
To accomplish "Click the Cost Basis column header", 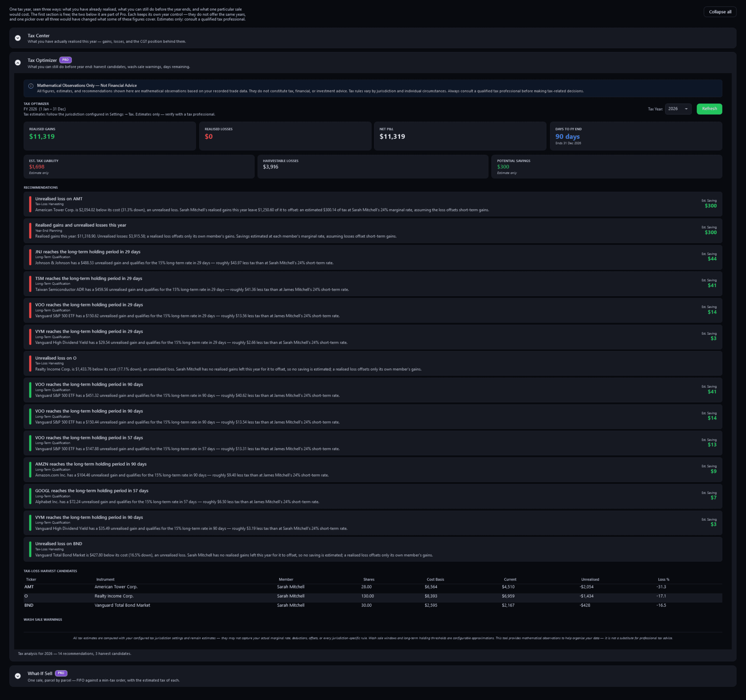I will (x=435, y=579).
